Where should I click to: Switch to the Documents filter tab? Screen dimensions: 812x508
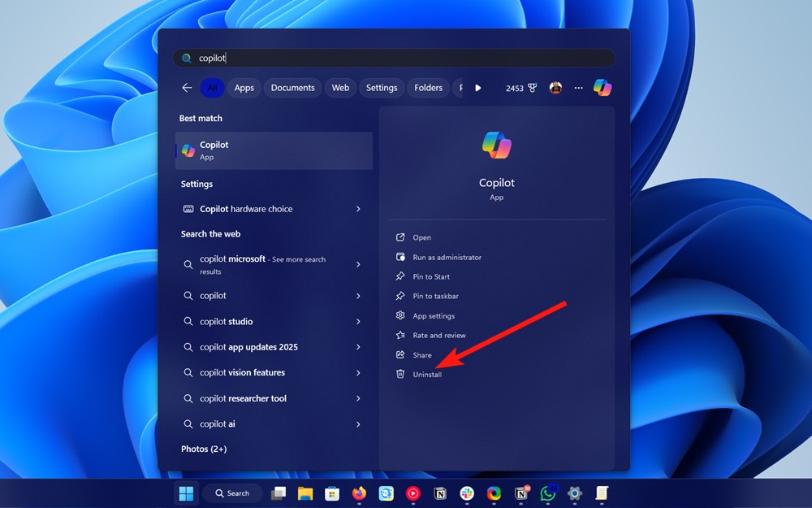(292, 87)
